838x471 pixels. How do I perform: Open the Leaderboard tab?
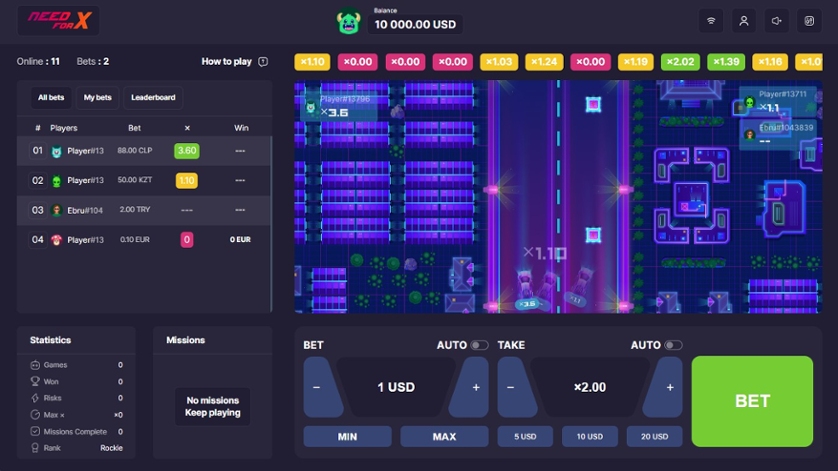coord(153,98)
